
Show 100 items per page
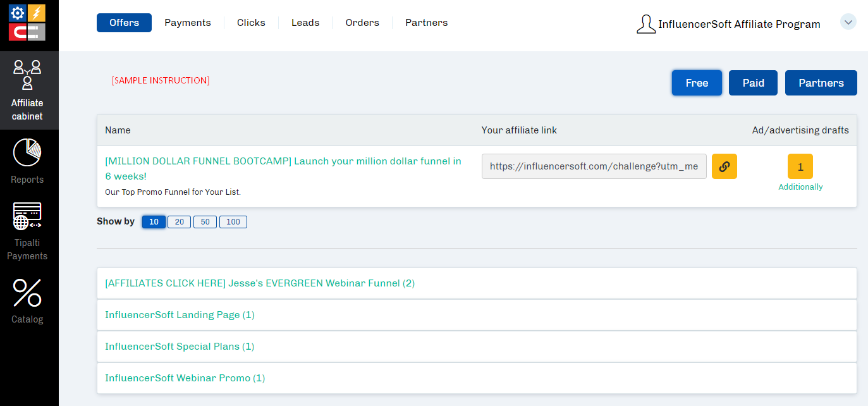click(x=233, y=222)
